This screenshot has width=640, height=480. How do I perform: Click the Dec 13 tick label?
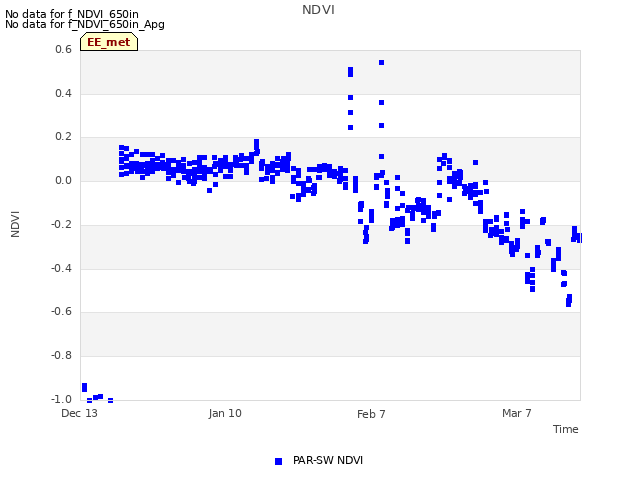click(x=79, y=413)
